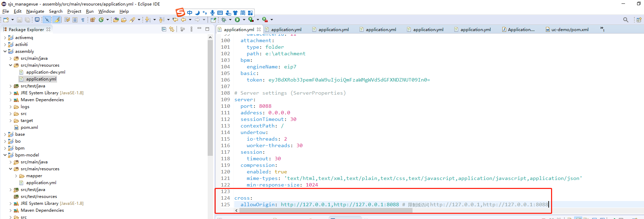Viewport: 644px width, 219px height.
Task: Switch to the uc-demo/pom.xml editor tab
Action: pyautogui.click(x=569, y=29)
